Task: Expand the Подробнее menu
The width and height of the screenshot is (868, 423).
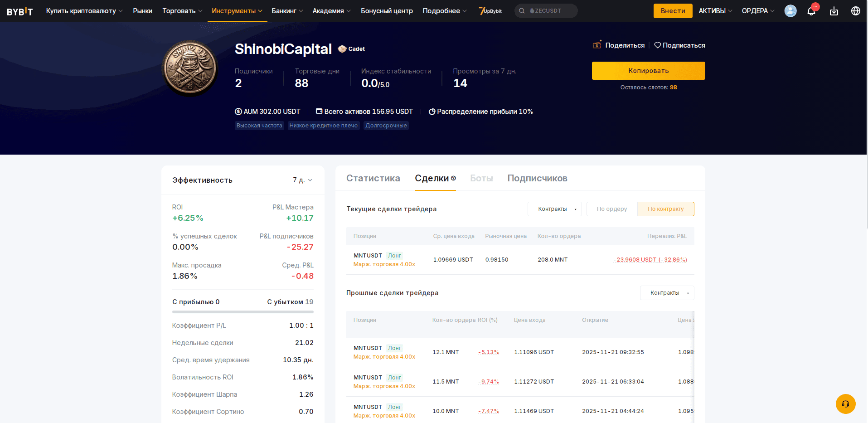Action: pos(445,11)
